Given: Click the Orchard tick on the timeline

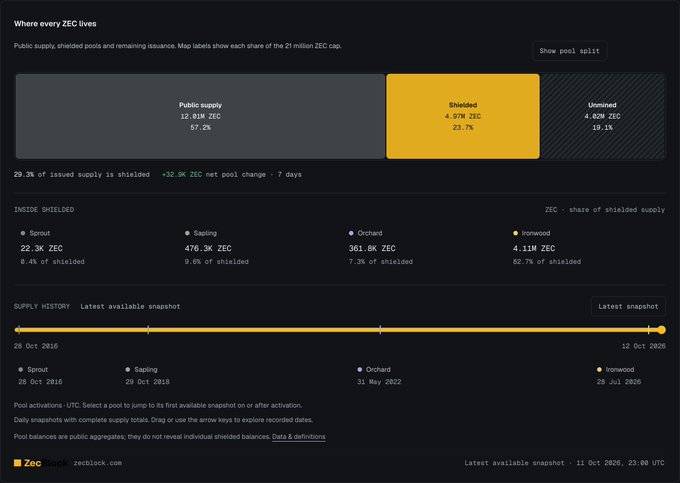Looking at the screenshot, I should (x=380, y=330).
